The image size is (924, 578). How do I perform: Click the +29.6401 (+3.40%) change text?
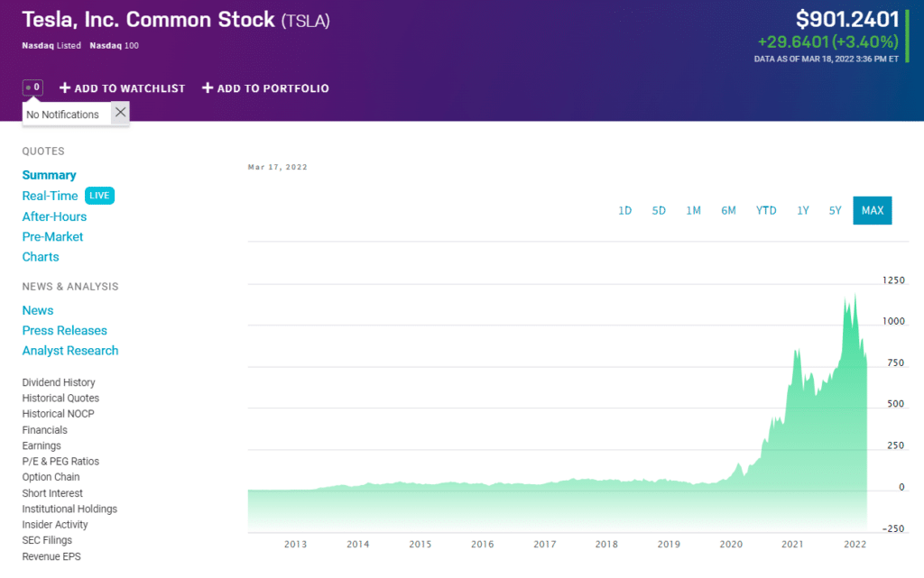[828, 41]
